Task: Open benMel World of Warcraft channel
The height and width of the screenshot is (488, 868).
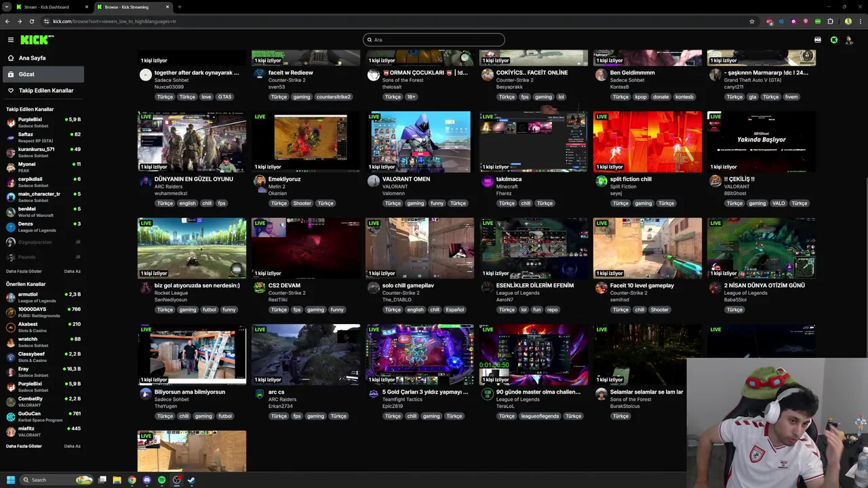Action: tap(43, 211)
